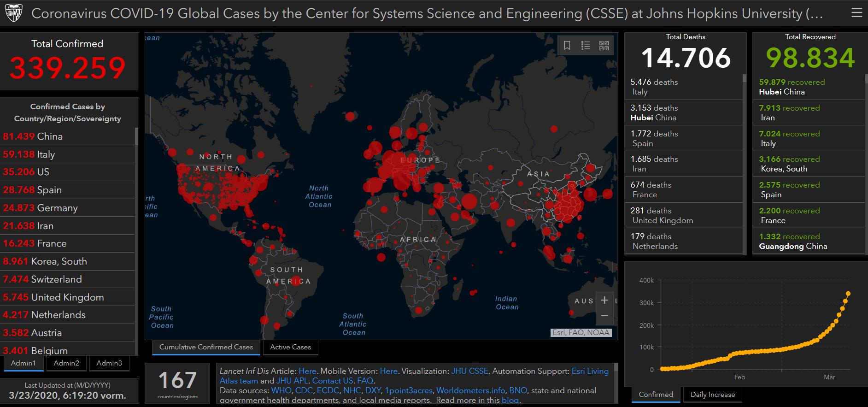Open the hamburger menu in the header

click(856, 13)
